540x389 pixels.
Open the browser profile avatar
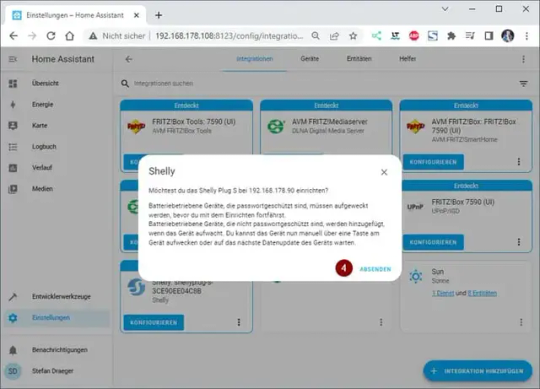(508, 36)
